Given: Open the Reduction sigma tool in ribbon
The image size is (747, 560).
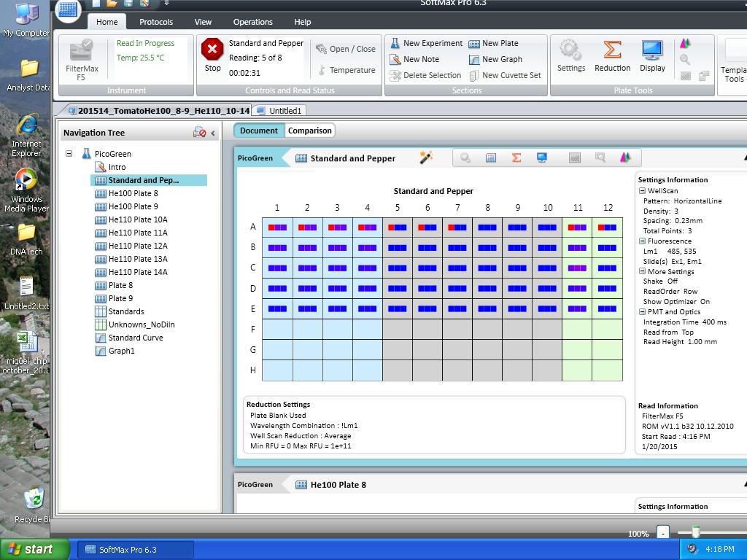Looking at the screenshot, I should (612, 55).
